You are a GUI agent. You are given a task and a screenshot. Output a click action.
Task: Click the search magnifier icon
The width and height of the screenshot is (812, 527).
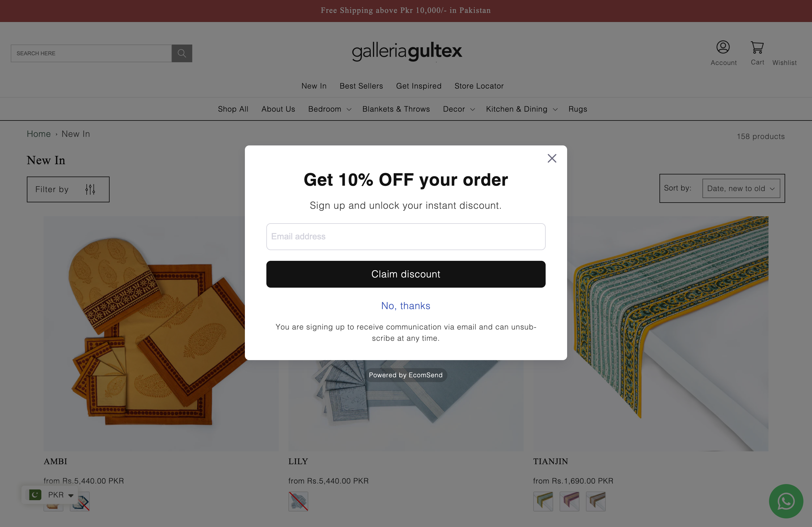point(182,53)
